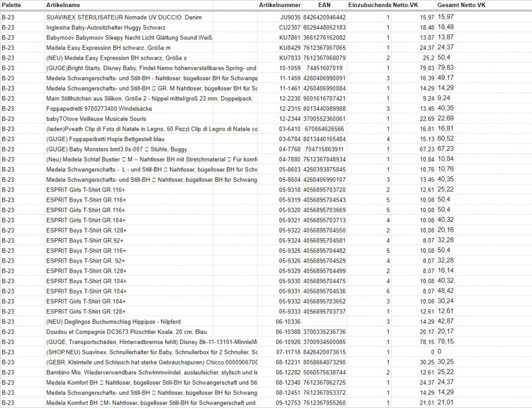
Task: Select article number 07-11718
Action: pyautogui.click(x=288, y=352)
